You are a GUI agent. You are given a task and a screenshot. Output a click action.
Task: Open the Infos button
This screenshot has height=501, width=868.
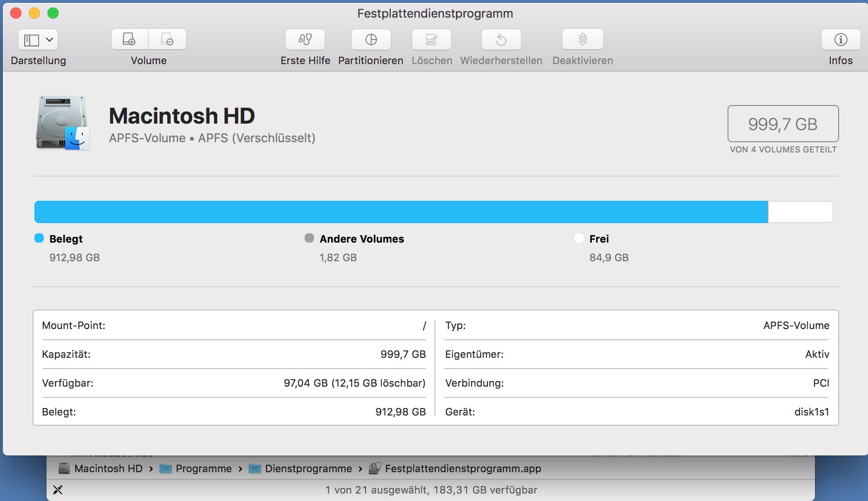[841, 40]
